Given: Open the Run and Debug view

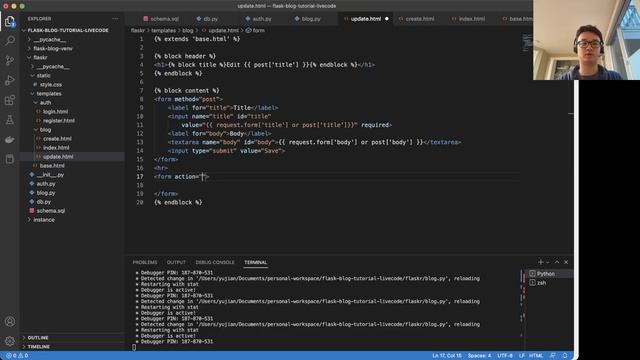Looking at the screenshot, I should coord(10,80).
